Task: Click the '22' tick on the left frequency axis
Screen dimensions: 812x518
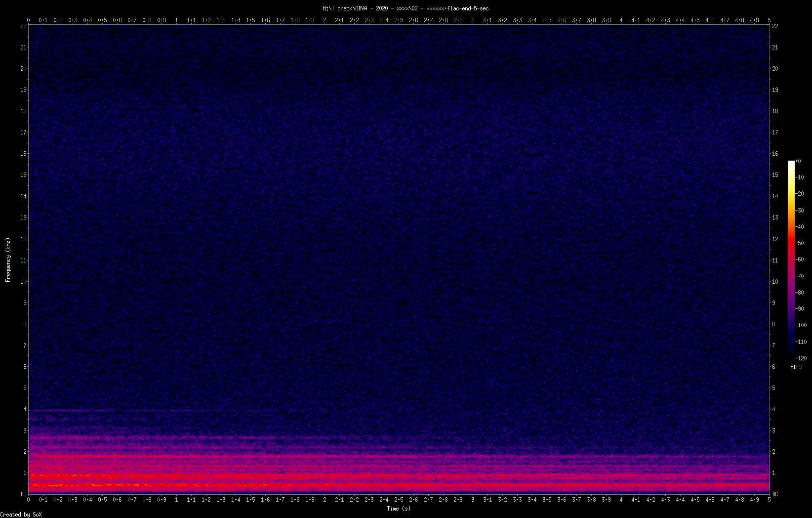Action: pos(23,26)
